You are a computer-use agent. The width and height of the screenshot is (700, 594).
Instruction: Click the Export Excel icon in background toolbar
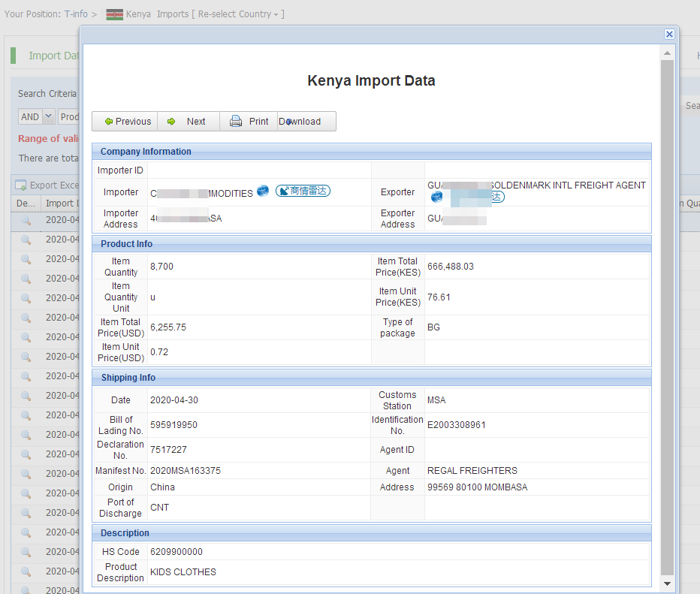point(21,185)
